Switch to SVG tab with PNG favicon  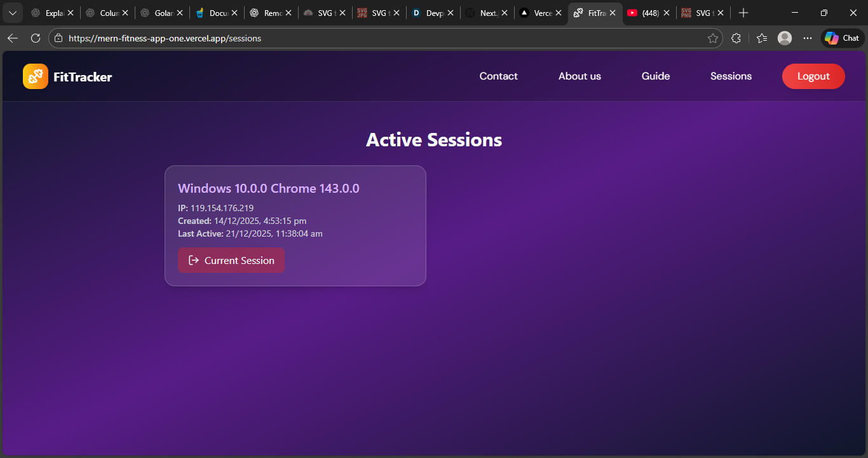coord(702,13)
